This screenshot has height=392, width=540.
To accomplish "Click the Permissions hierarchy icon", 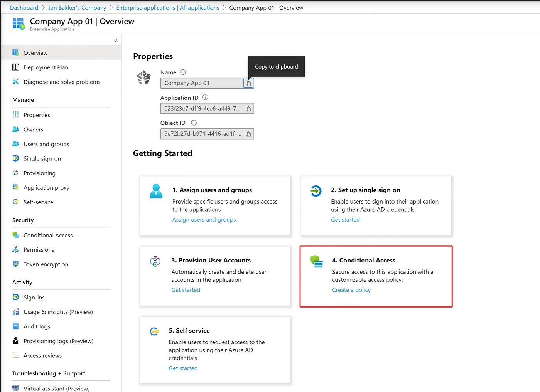I will (x=15, y=249).
